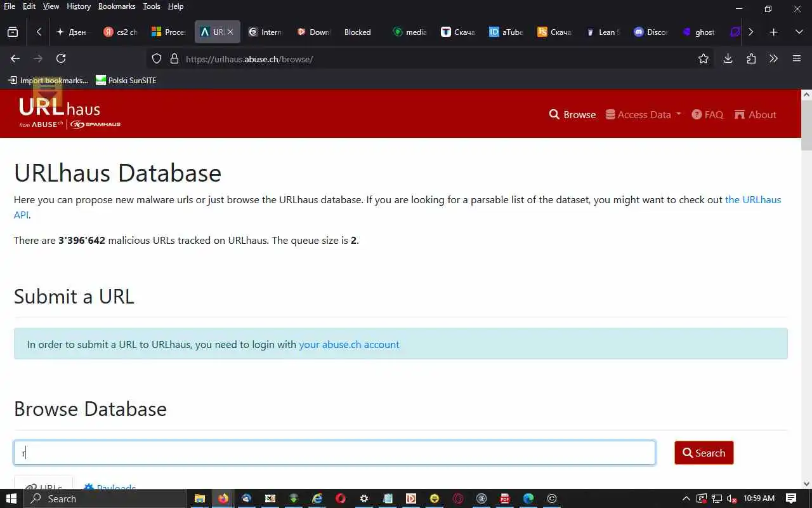Open Polski SunSITE bookmark
The image size is (812, 508).
pyautogui.click(x=126, y=80)
